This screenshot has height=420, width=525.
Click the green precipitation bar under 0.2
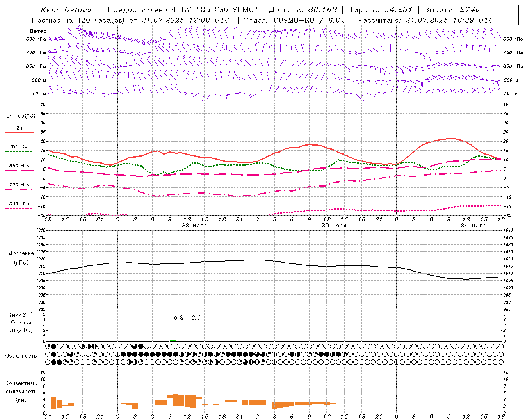click(x=173, y=340)
